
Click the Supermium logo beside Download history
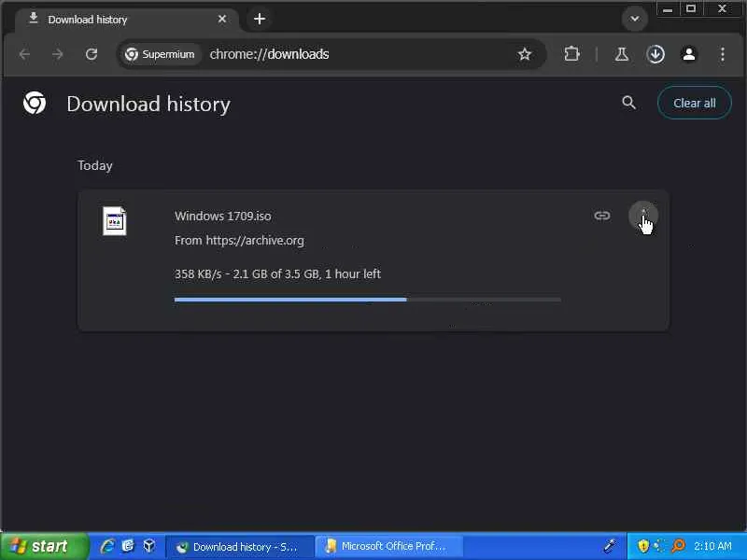[x=35, y=103]
